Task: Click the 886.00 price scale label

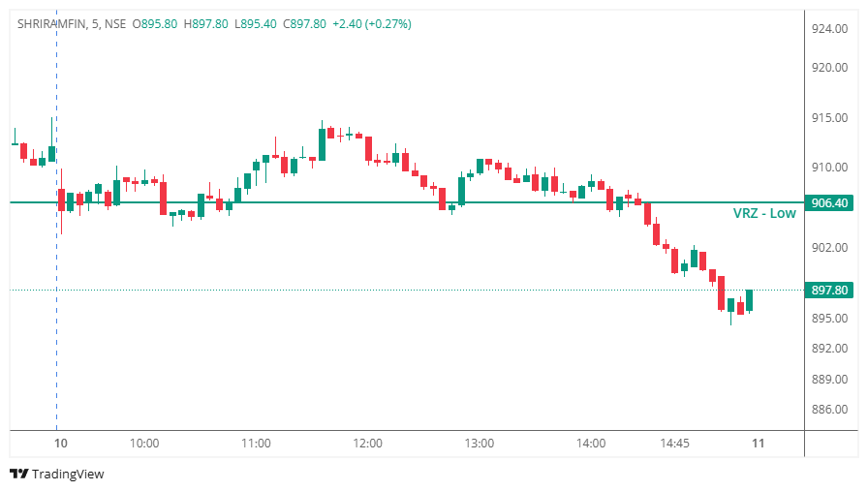Action: 829,410
